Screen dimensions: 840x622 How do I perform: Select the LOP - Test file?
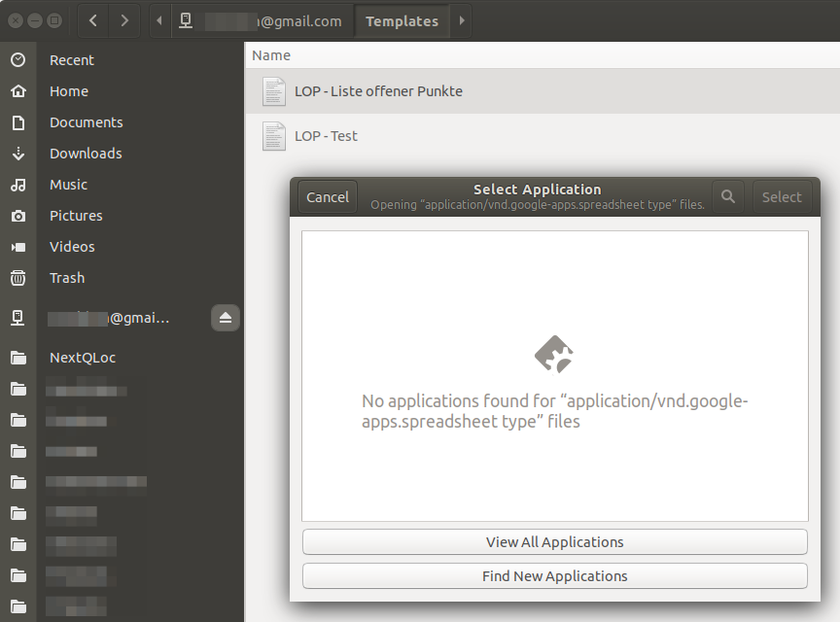(326, 136)
